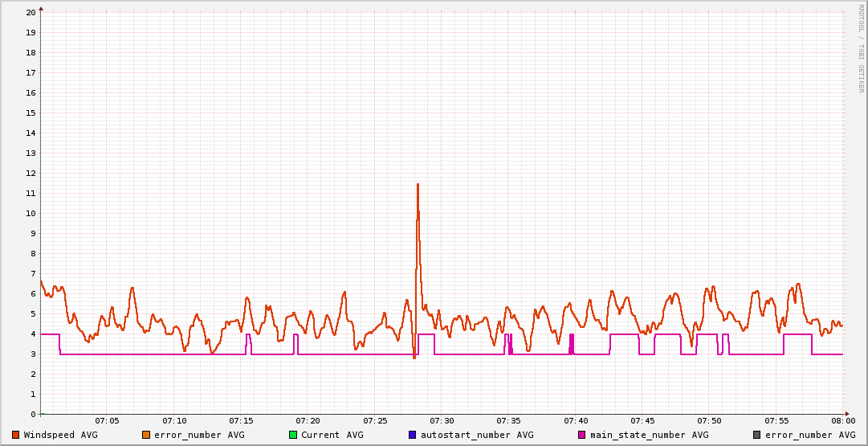The height and width of the screenshot is (446, 868).
Task: Click the y-axis value 18
Action: point(31,52)
